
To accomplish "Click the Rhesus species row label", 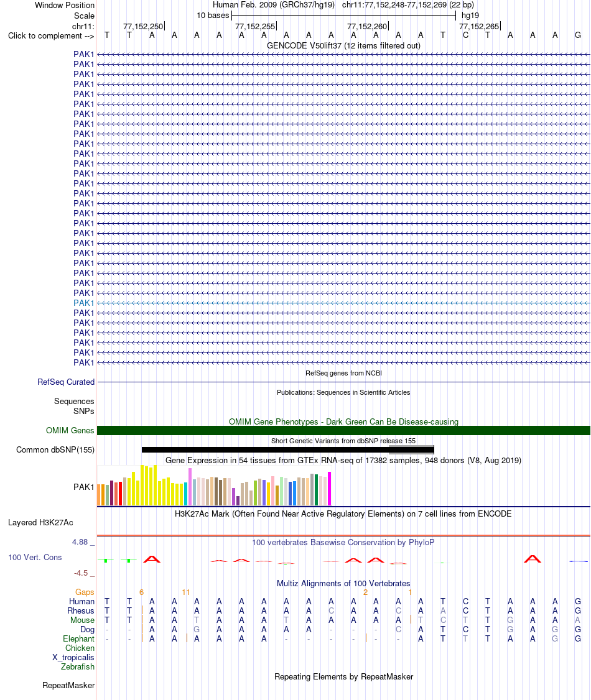I will pos(81,611).
